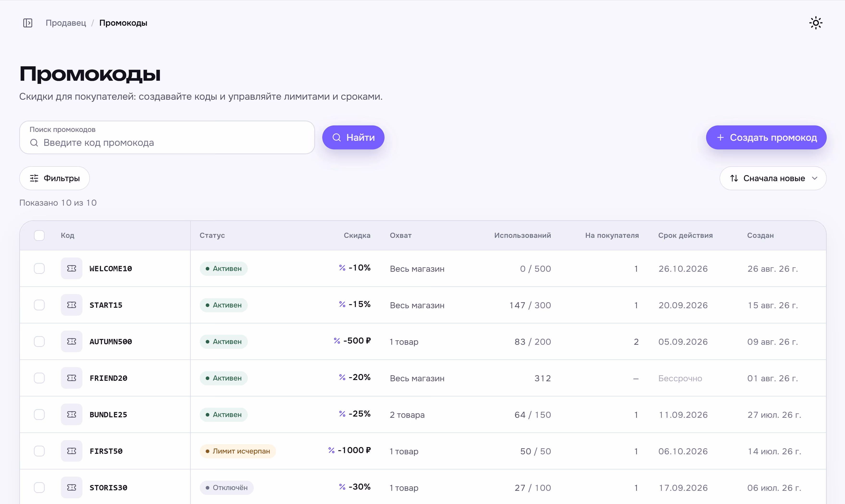Open the BUNDLE25 promo code

pos(108,415)
